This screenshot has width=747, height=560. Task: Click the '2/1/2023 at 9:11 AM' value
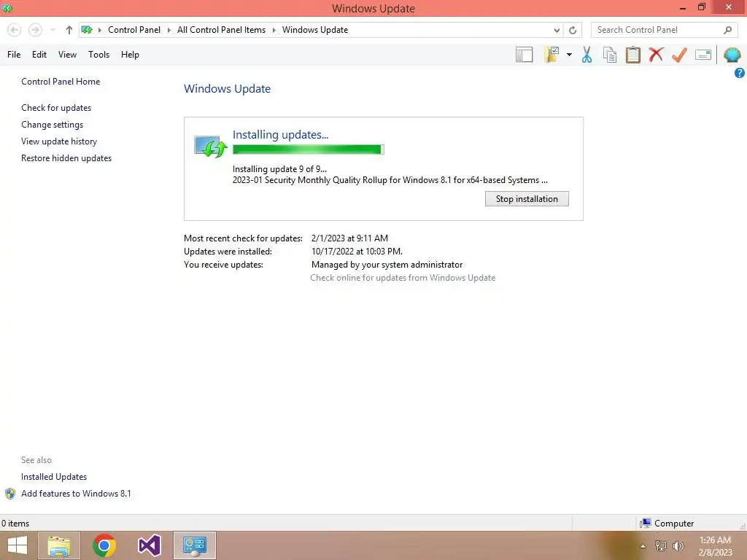tap(349, 238)
